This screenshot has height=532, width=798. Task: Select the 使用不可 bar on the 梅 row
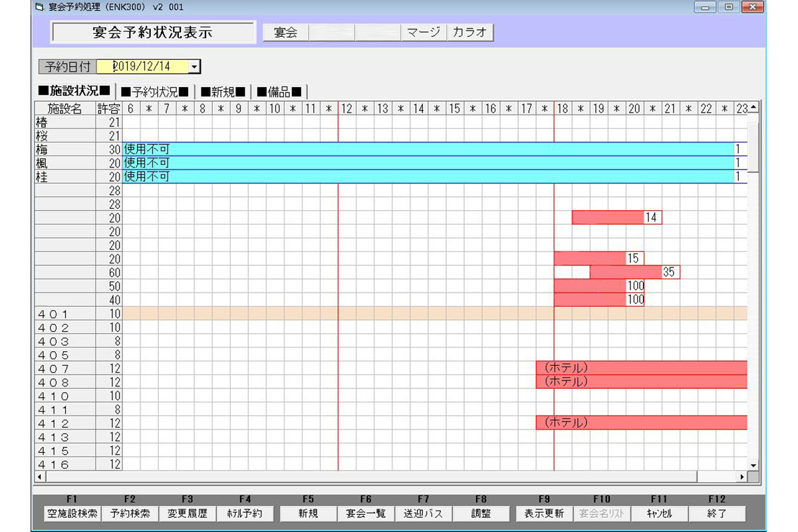pos(426,149)
